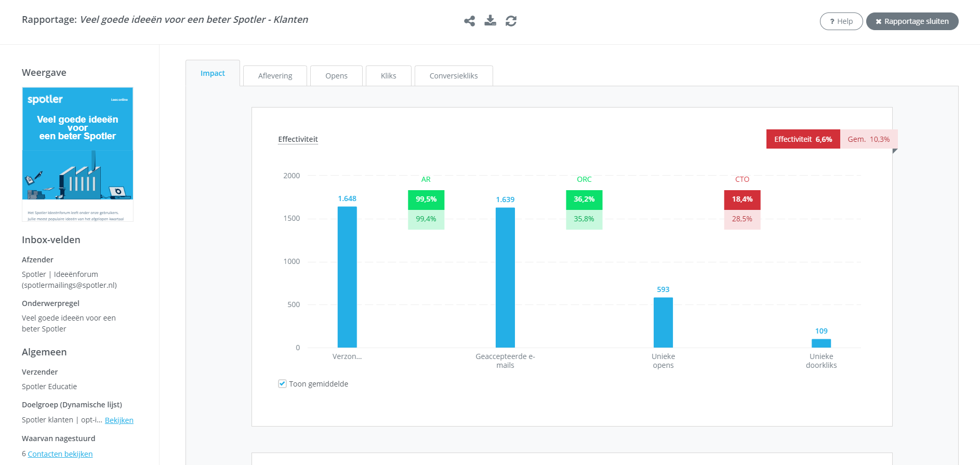Viewport: 980px width, 465px height.
Task: Select the Kliks tab
Action: pyautogui.click(x=388, y=76)
